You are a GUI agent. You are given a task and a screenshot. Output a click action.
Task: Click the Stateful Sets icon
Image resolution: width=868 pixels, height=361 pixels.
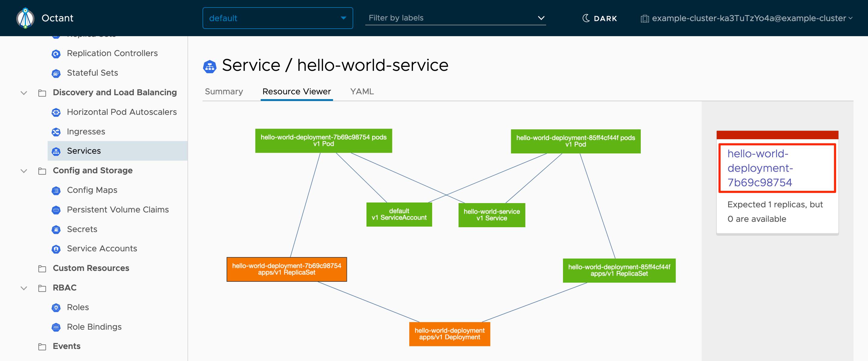tap(56, 73)
